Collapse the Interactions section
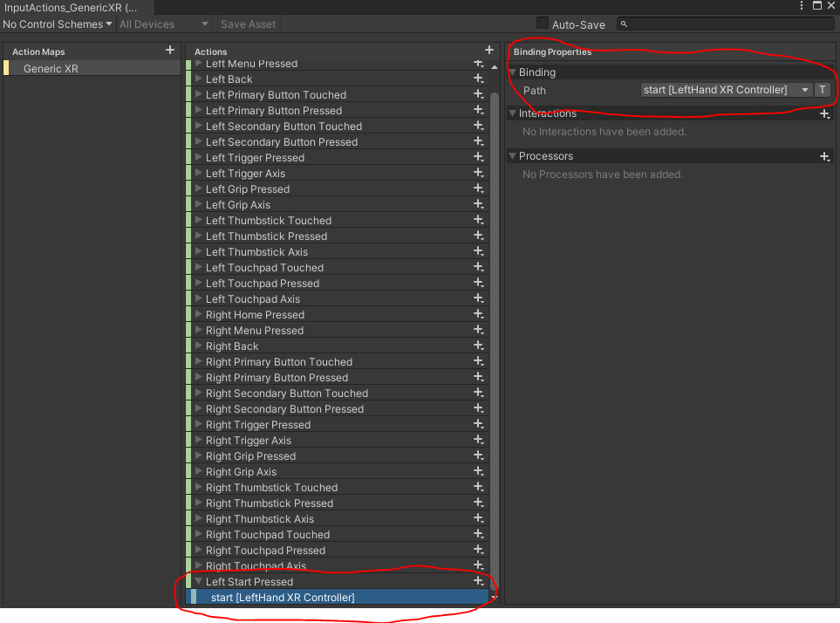Screen dimensions: 840x623 pyautogui.click(x=511, y=113)
